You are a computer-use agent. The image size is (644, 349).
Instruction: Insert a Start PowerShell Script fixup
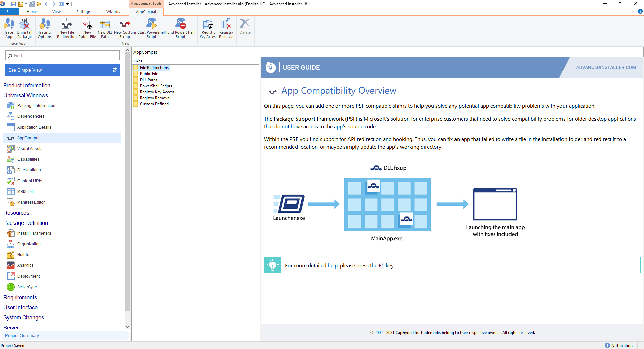tap(151, 29)
